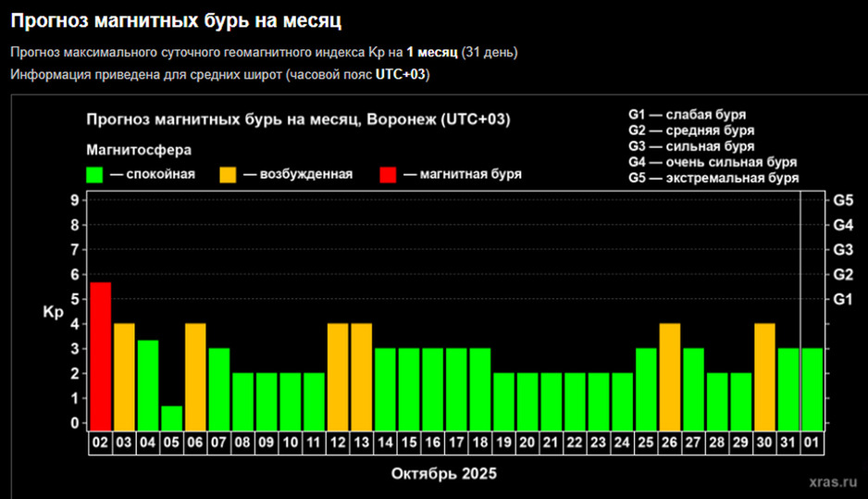Image resolution: width=868 pixels, height=499 pixels.
Task: Click the 'G1 — слабая буря' legend entry
Action: click(x=687, y=115)
